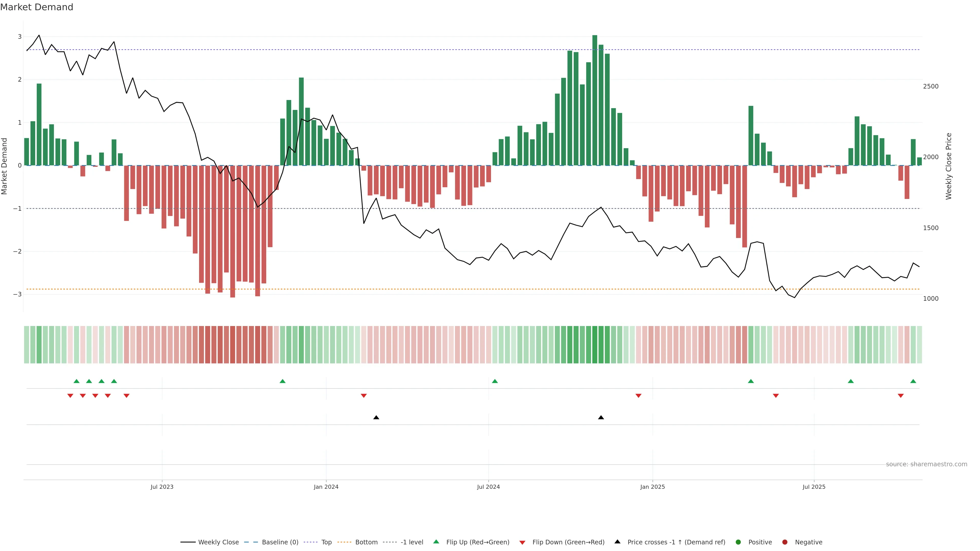The image size is (980, 551).
Task: Click the Jul 2023 x-axis label
Action: point(162,487)
